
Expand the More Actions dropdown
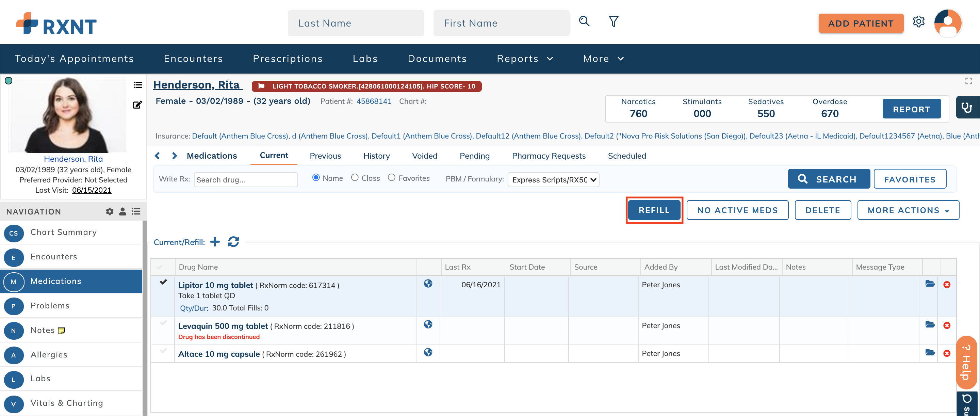pos(908,210)
